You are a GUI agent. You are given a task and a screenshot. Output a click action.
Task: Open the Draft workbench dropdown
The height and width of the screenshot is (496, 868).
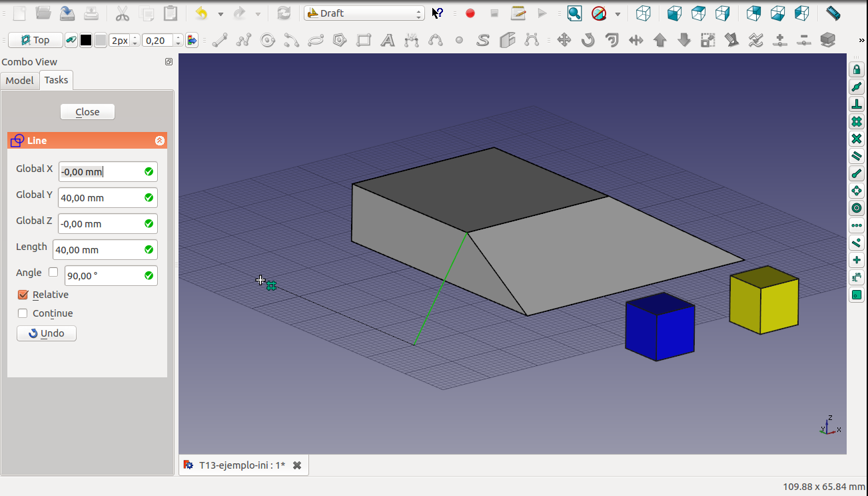(364, 13)
